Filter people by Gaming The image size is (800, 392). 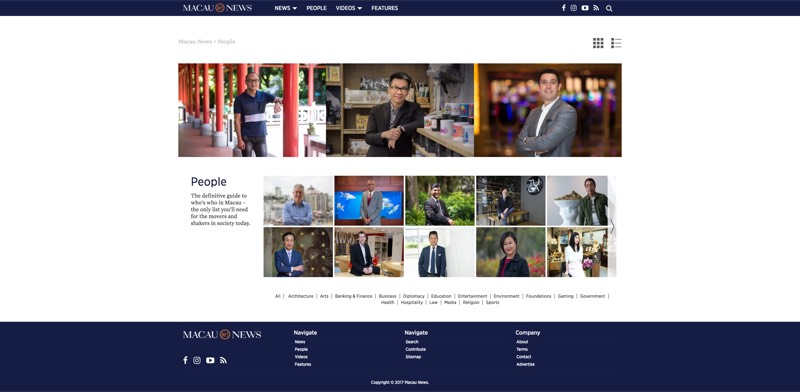click(565, 296)
